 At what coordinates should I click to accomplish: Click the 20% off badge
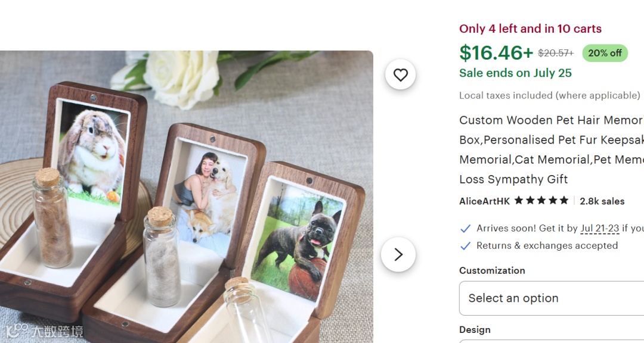(605, 54)
